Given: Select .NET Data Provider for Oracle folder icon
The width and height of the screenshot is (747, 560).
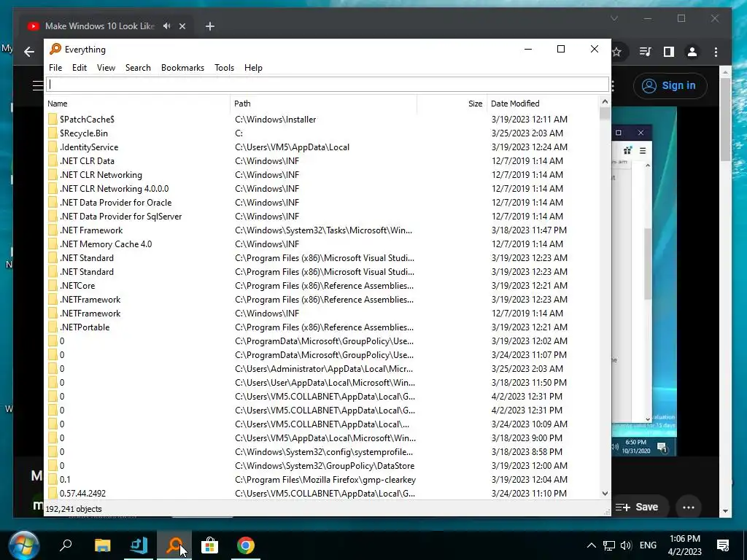Looking at the screenshot, I should [53, 203].
